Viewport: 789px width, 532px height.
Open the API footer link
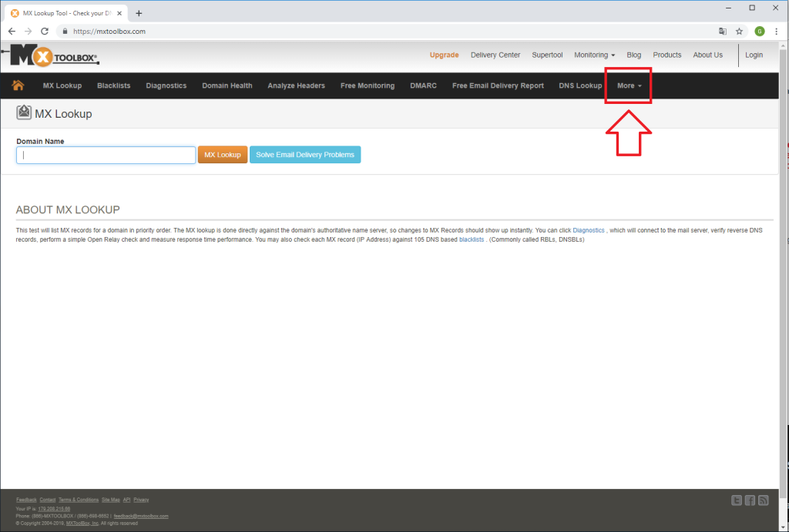(127, 500)
